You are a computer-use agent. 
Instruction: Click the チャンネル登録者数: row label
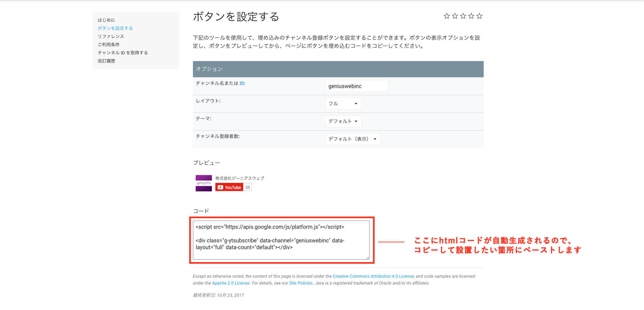pos(218,136)
